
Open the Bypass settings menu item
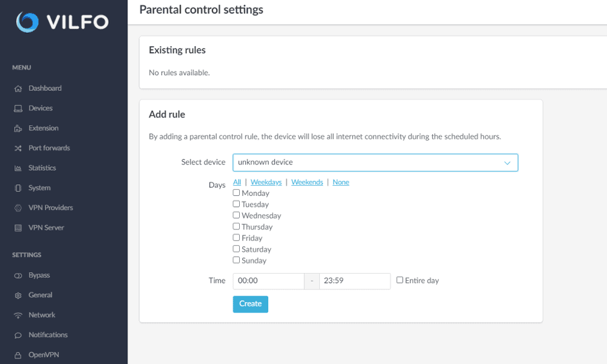[39, 275]
